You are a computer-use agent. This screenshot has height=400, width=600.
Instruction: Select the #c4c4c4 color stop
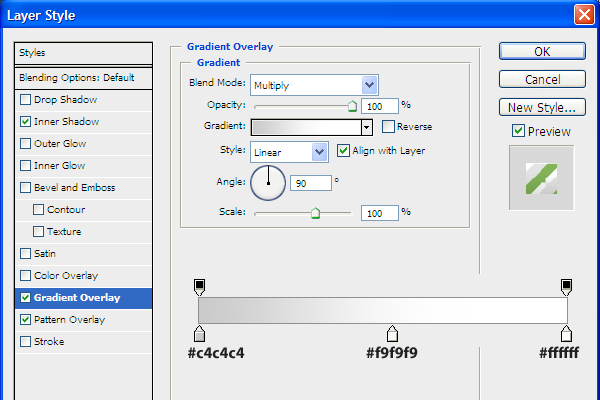pyautogui.click(x=199, y=334)
